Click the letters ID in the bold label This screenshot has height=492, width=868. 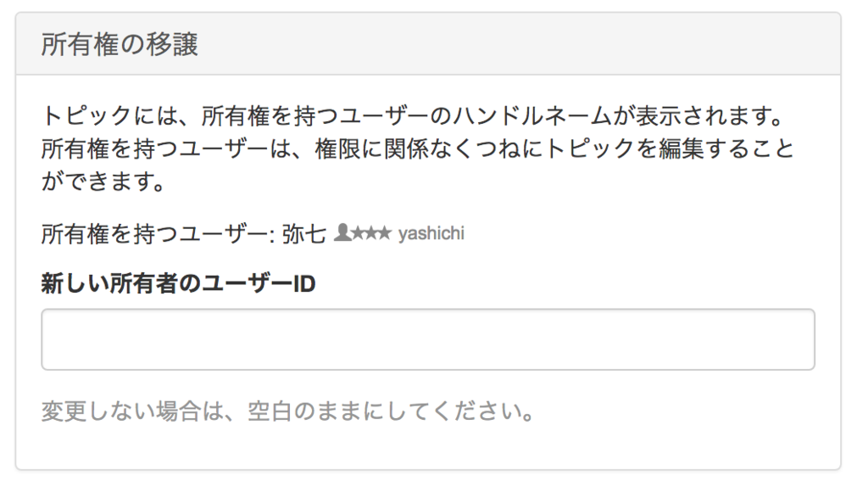pos(304,283)
